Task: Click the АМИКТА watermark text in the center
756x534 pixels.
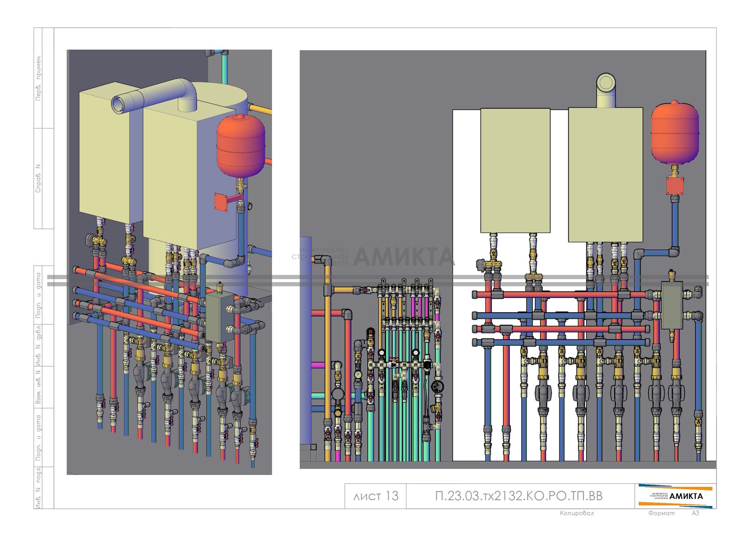Action: coord(403,257)
